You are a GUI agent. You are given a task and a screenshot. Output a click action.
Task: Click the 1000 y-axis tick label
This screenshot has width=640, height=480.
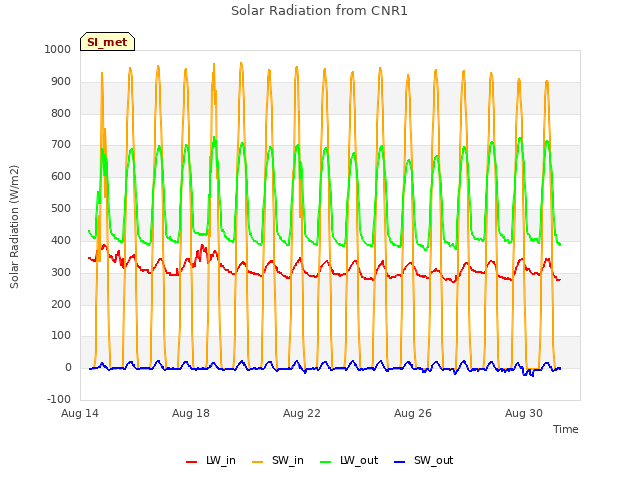(58, 49)
